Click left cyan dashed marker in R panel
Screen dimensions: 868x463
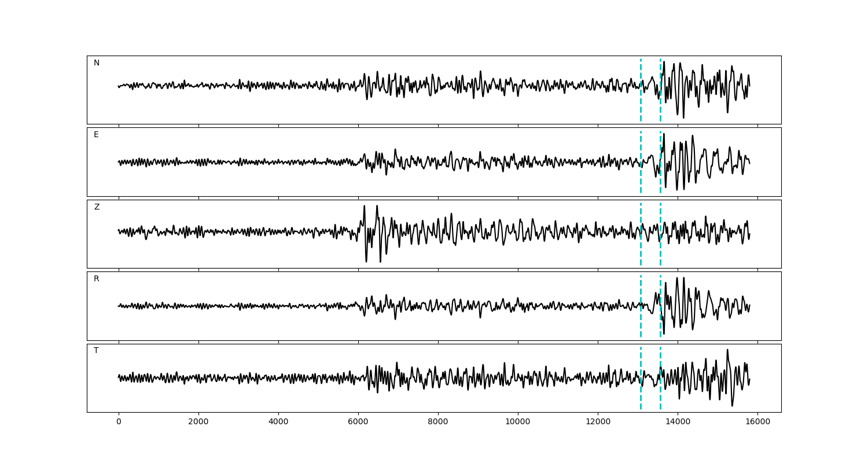641,321
